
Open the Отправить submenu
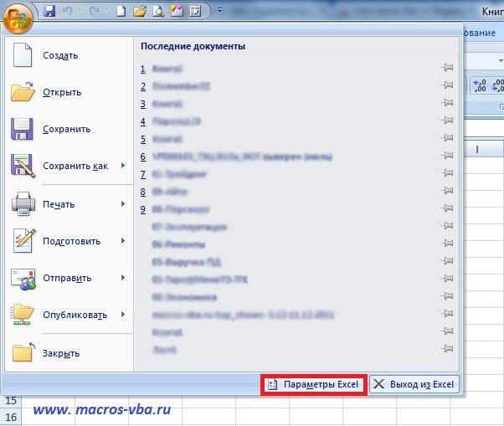click(x=69, y=278)
